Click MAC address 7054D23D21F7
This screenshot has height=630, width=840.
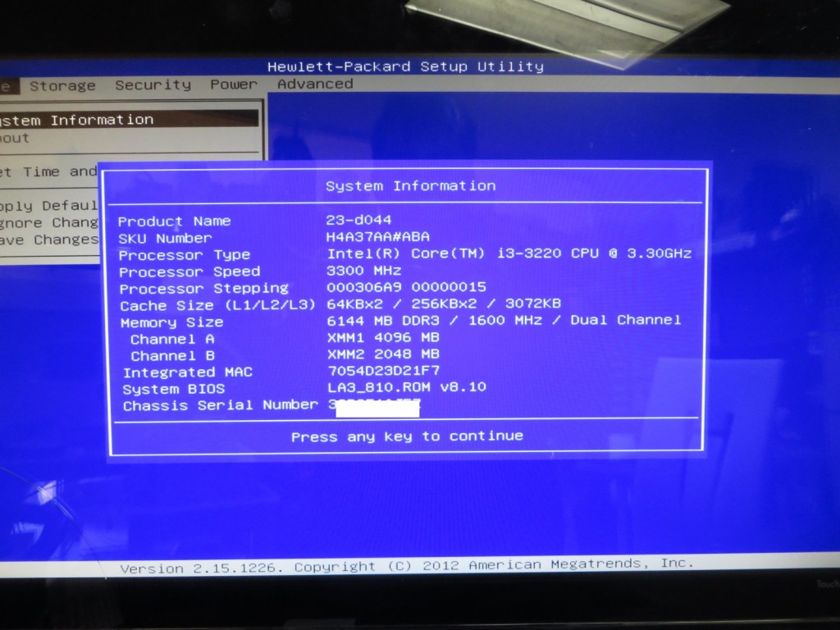[x=384, y=371]
